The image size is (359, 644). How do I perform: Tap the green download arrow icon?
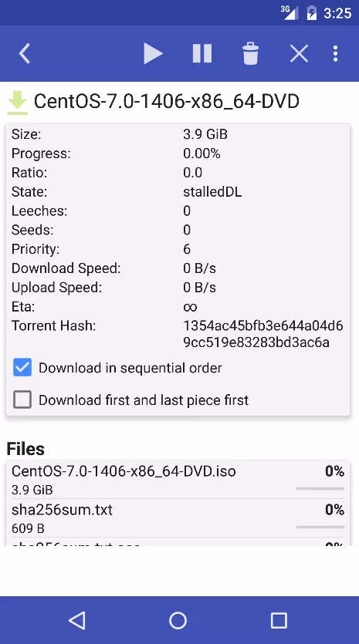click(17, 103)
